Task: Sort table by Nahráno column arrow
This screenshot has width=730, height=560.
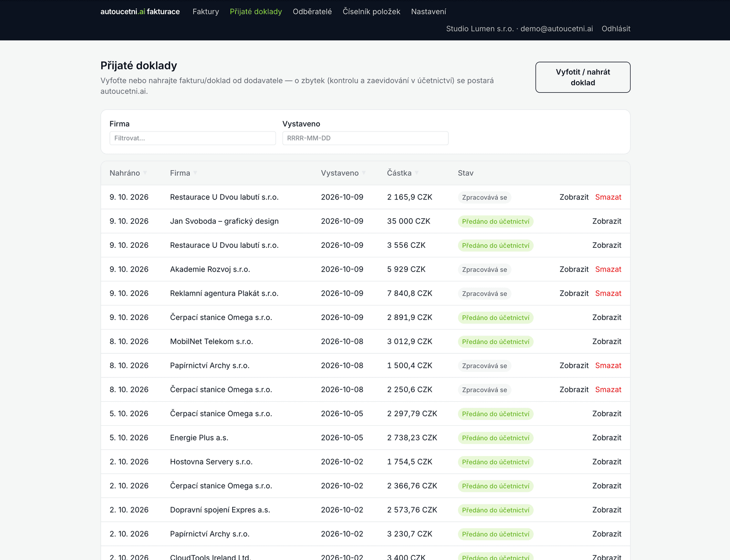Action: click(145, 173)
